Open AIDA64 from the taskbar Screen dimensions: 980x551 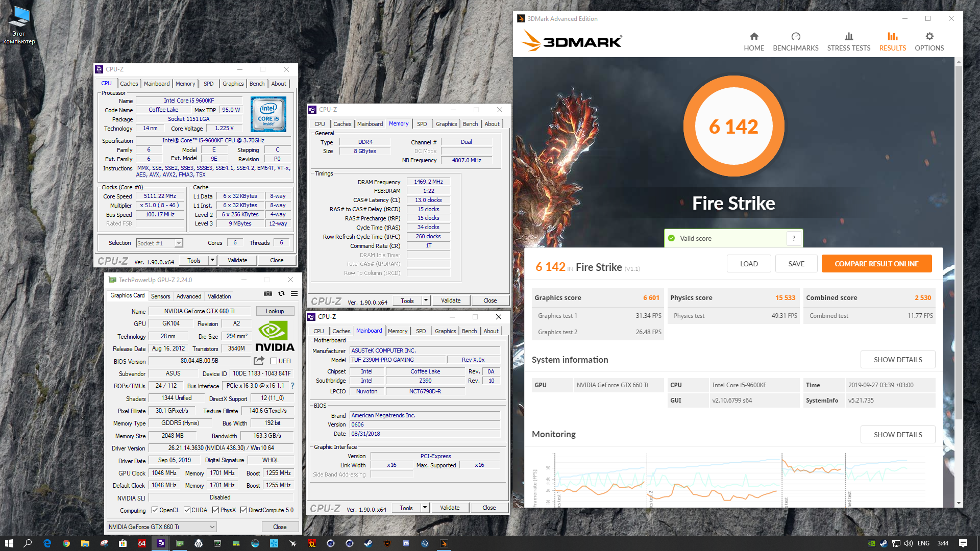pos(142,543)
